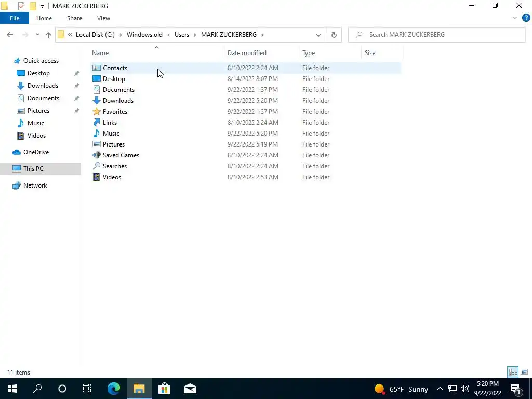Open Customize Quick Access Toolbar dropdown
Viewport: 532px width, 399px height.
pos(42,6)
